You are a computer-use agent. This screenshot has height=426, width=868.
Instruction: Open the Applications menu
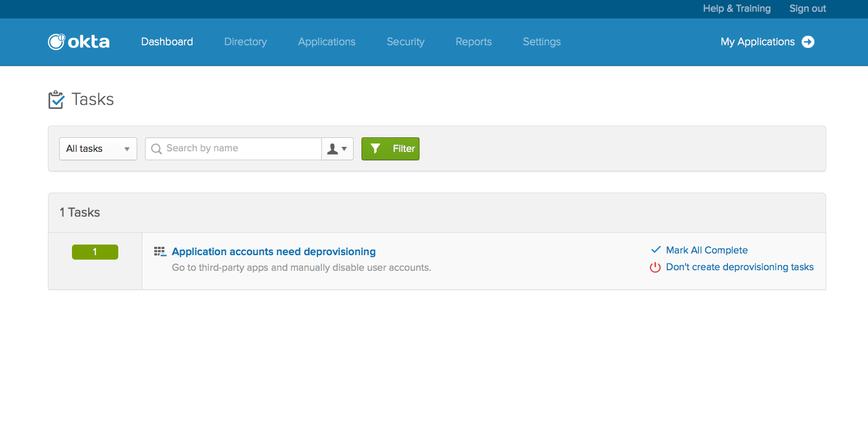[326, 42]
